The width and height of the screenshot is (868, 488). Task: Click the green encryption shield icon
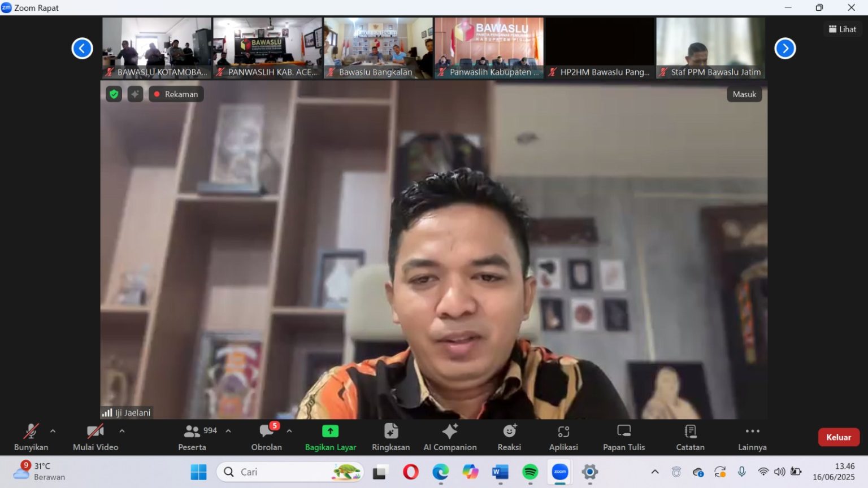tap(114, 94)
